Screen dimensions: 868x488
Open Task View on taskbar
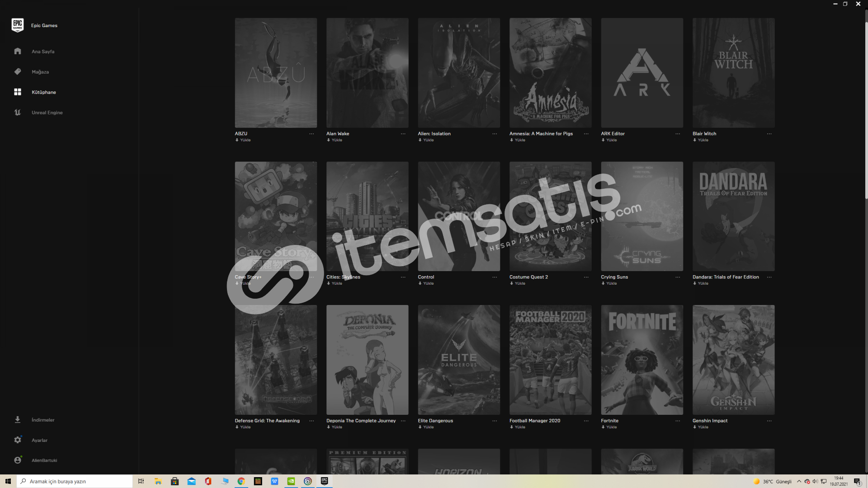click(x=141, y=481)
